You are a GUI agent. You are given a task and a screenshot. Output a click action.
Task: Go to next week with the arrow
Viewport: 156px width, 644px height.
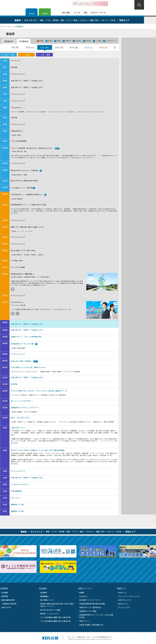pyautogui.click(x=115, y=47)
